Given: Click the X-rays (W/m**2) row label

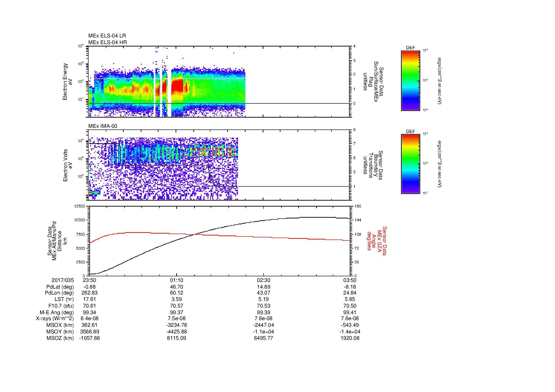Looking at the screenshot, I should 55,318.
